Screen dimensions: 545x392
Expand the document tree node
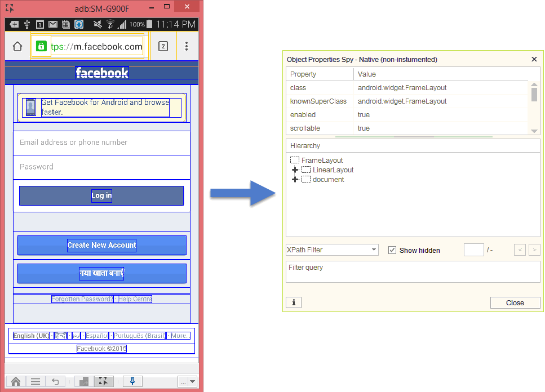[295, 180]
